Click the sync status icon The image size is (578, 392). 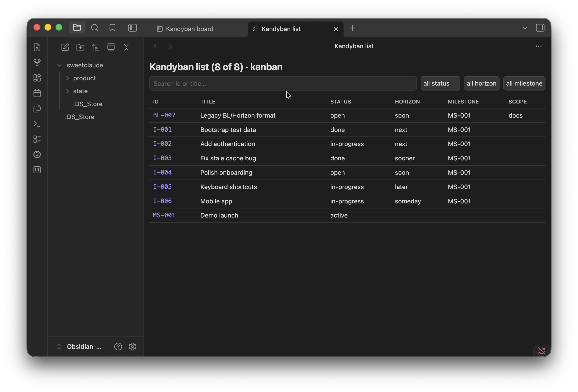[x=541, y=351]
